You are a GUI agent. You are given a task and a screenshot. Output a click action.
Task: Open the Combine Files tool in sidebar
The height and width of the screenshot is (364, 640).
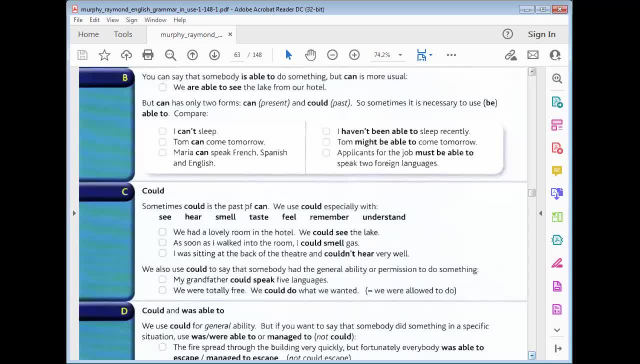(x=557, y=193)
